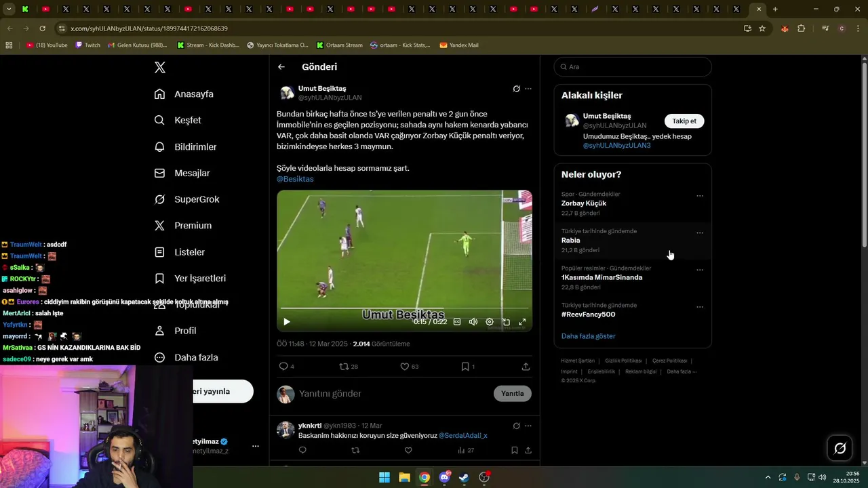Open video settings gear

[x=490, y=322]
